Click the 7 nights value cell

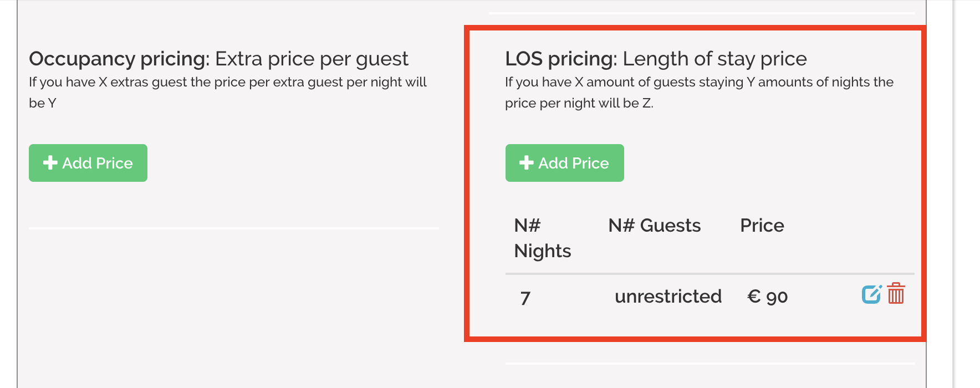coord(525,298)
